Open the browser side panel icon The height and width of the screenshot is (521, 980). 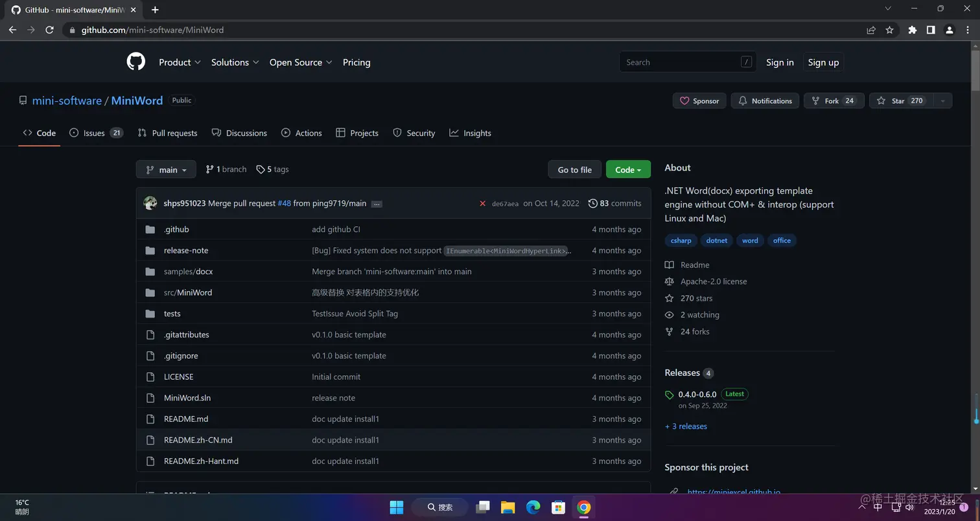(931, 30)
